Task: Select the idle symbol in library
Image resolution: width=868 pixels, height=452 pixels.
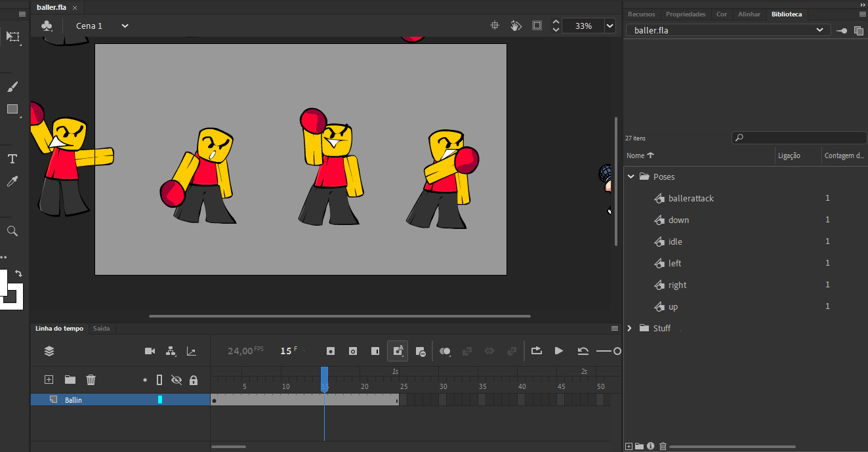Action: pos(675,241)
